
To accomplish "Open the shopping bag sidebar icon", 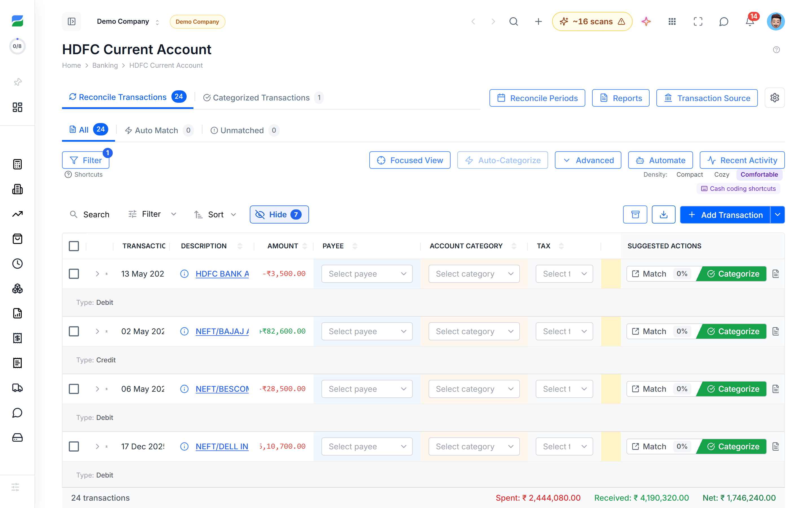I will tap(17, 239).
